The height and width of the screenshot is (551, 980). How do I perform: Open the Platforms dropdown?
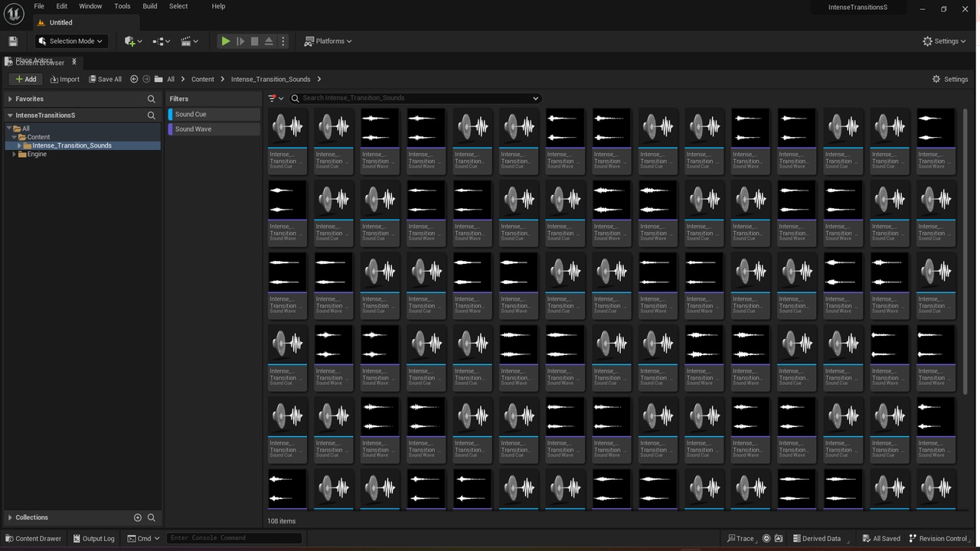(x=328, y=41)
